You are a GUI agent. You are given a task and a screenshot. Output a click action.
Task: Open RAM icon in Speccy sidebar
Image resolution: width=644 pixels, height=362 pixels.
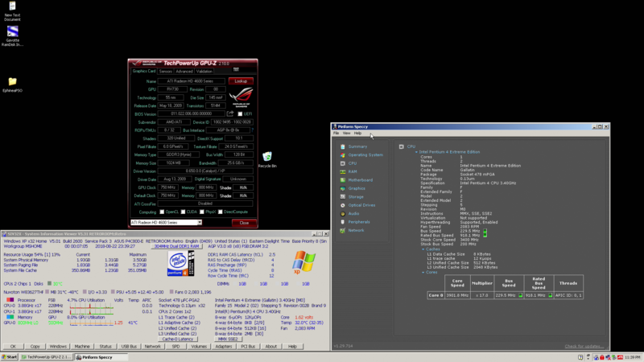pos(343,171)
